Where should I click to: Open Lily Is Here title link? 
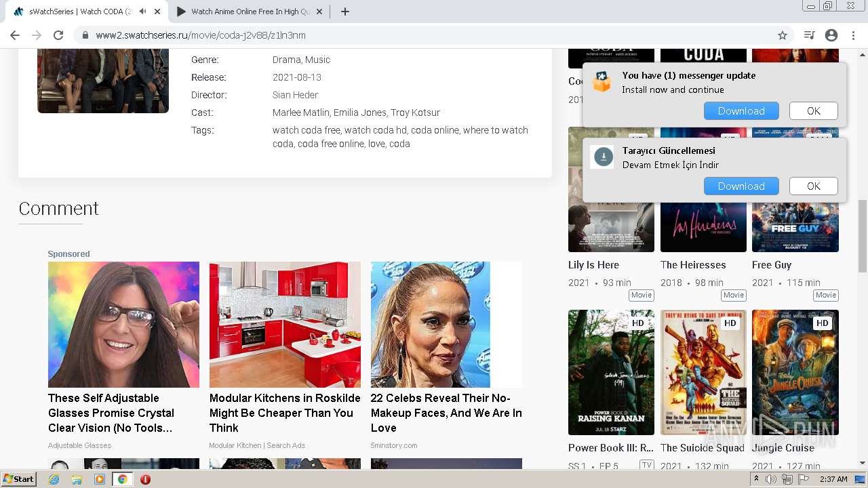(593, 265)
